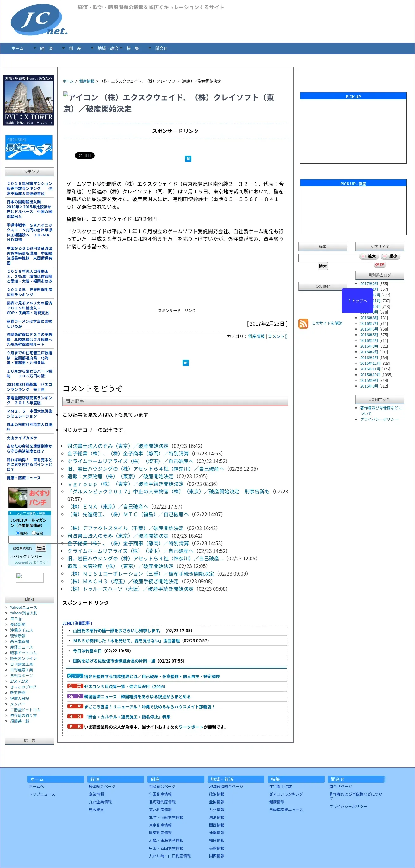The image size is (415, 868).
Task: Open 特集 menu in navigation bar
Action: point(133,49)
